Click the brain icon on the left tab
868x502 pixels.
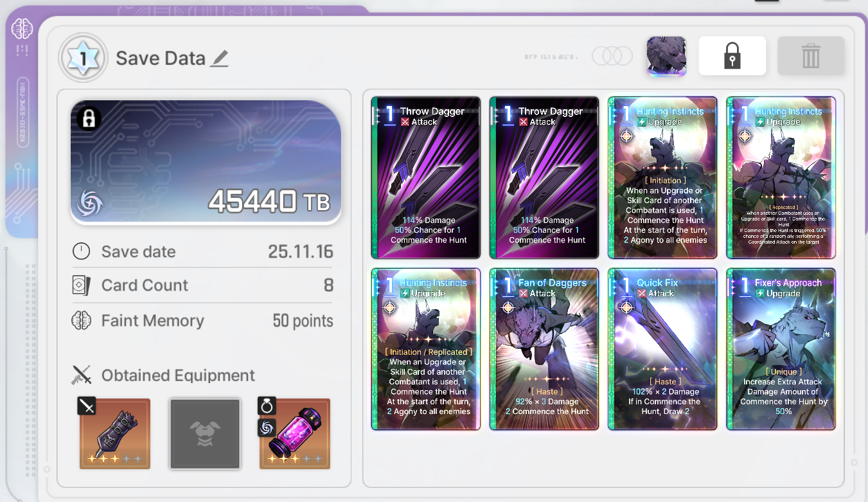tap(22, 28)
